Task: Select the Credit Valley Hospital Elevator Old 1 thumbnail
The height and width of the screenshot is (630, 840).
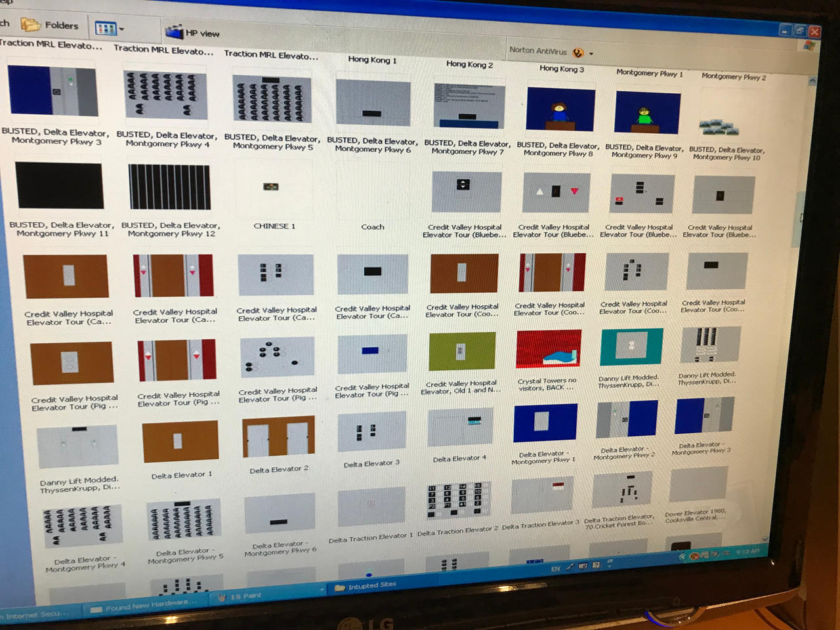Action: click(x=462, y=352)
